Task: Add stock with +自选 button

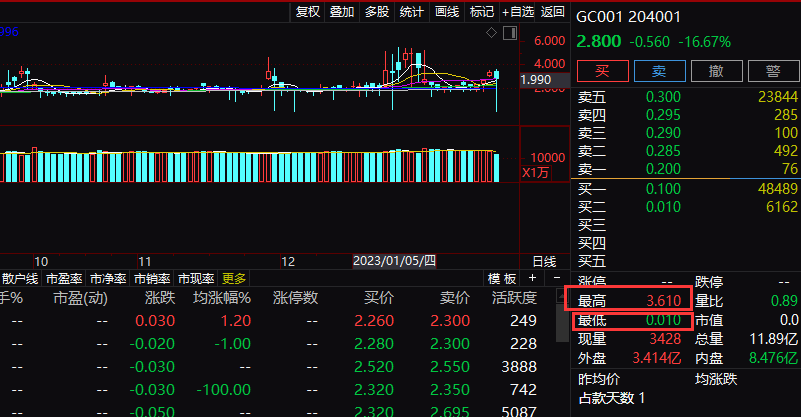Action: click(517, 12)
